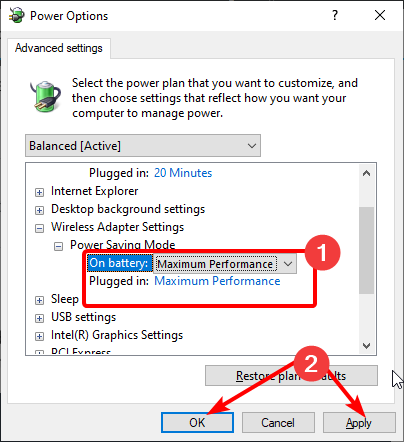Click the Plugged in Maximum Performance value
This screenshot has width=404, height=442.
217,281
